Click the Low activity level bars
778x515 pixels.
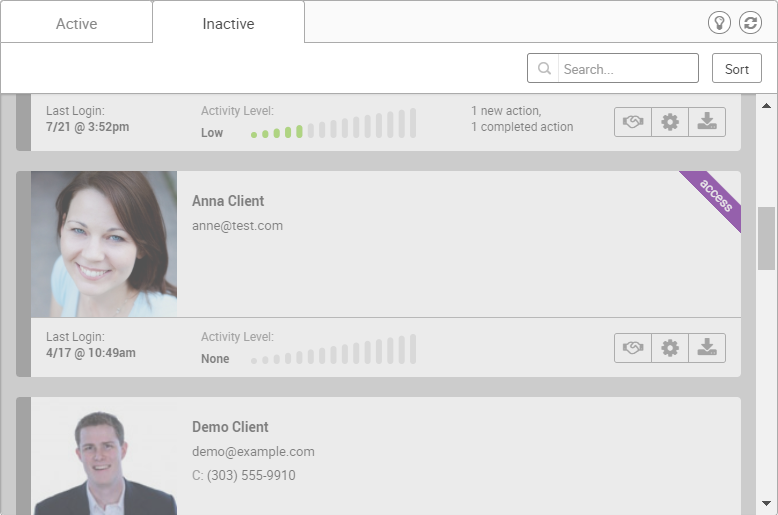point(333,123)
